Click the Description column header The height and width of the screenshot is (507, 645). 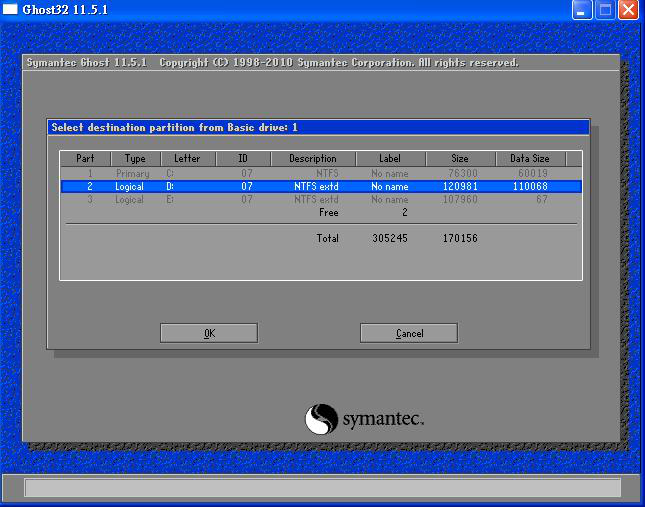coord(313,158)
